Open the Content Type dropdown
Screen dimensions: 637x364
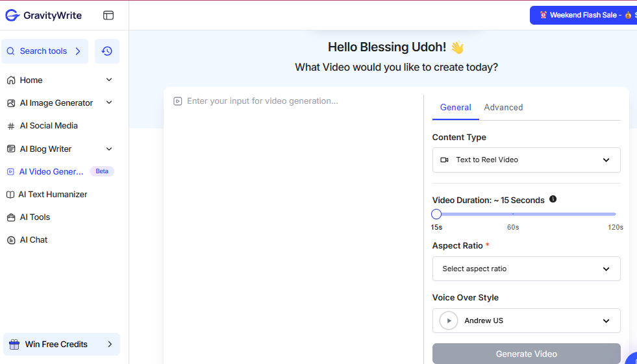[x=526, y=160]
